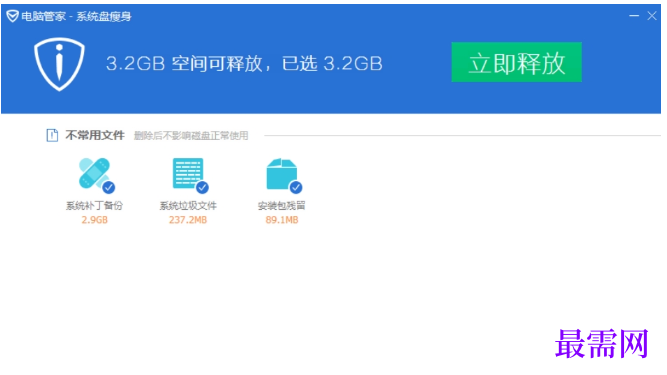Image resolution: width=667 pixels, height=375 pixels.
Task: Click the 电脑管家 logo in title bar
Action: point(12,16)
